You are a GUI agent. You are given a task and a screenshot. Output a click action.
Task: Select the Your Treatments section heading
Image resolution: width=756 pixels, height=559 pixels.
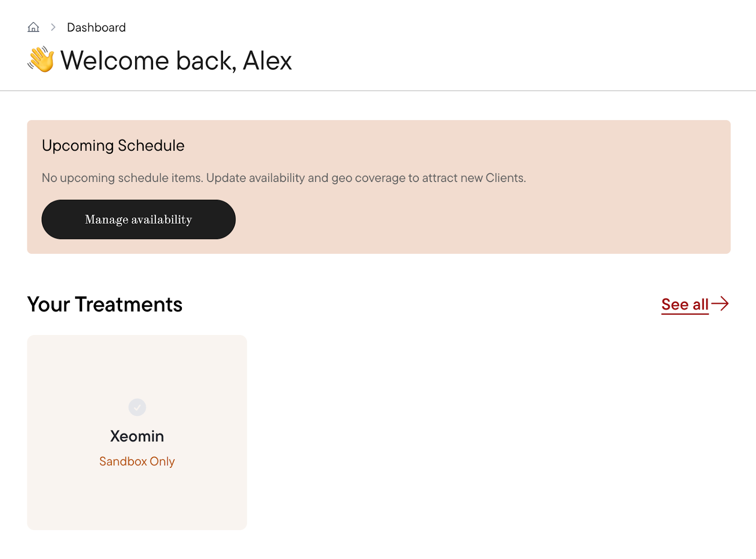(x=105, y=304)
